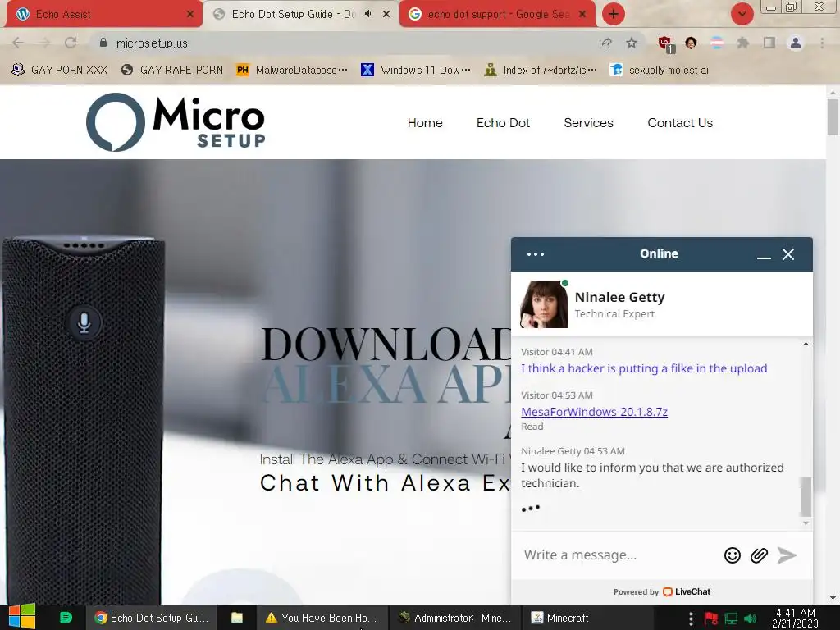Open the Powered by LiveChat link
Screen dimensions: 840x630
coord(662,591)
